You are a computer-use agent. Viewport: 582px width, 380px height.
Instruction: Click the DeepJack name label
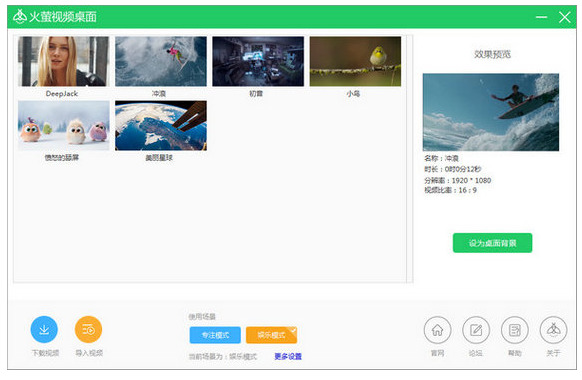click(x=62, y=94)
